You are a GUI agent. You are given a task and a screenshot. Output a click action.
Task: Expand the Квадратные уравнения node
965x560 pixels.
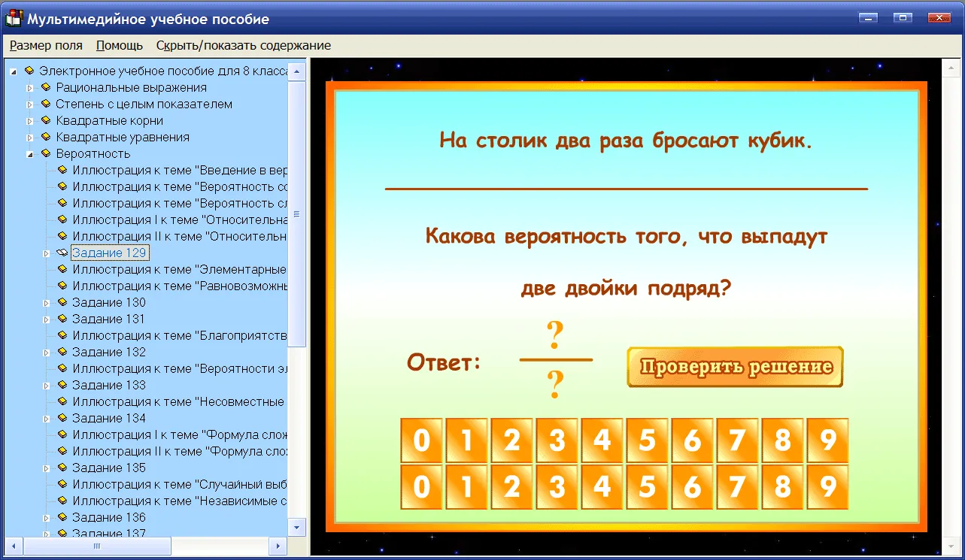tap(30, 137)
